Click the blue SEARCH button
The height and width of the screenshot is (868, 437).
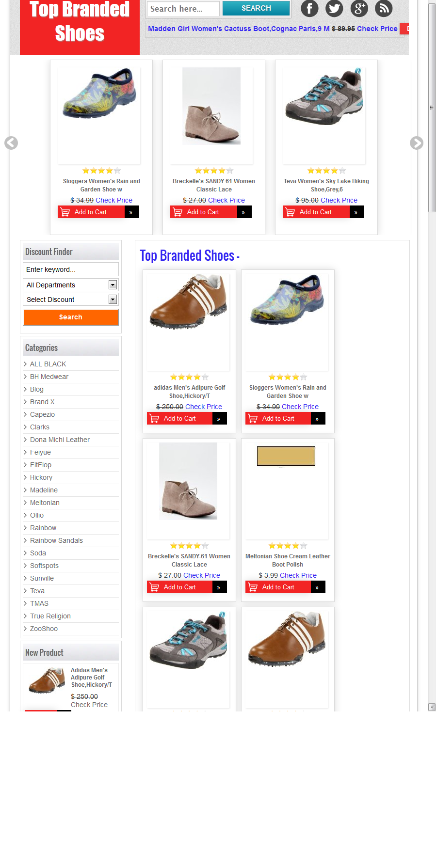(x=256, y=8)
